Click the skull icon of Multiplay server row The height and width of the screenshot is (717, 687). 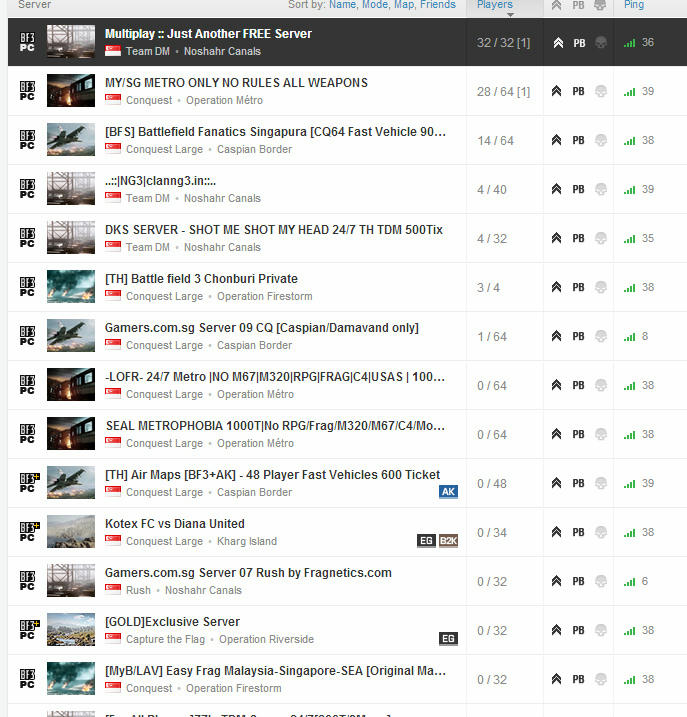click(x=601, y=43)
